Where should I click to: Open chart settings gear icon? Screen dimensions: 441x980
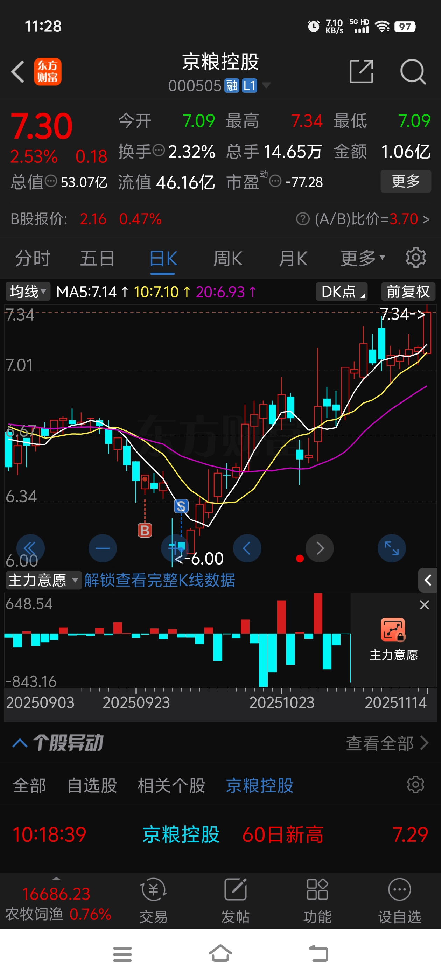click(x=415, y=258)
